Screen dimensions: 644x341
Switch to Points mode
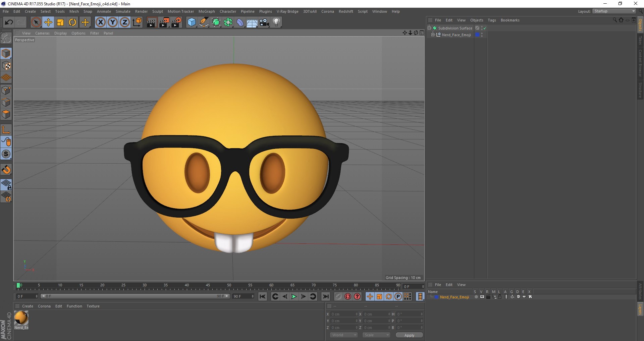click(x=6, y=90)
